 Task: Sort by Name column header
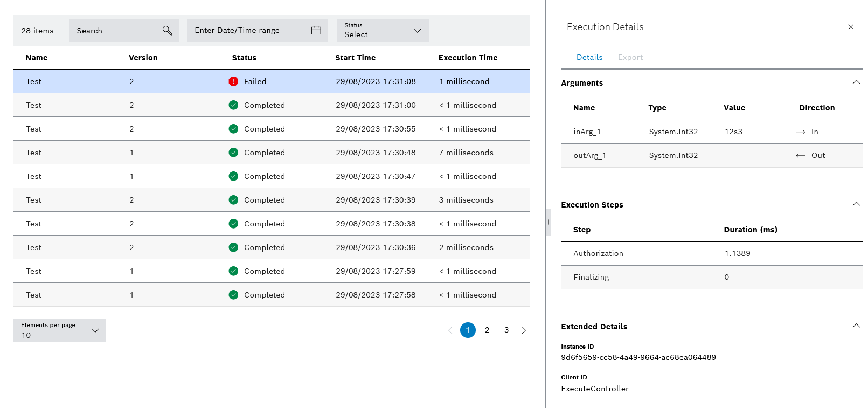coord(37,58)
